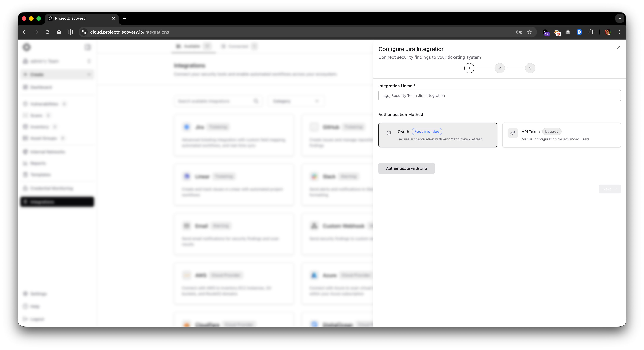The height and width of the screenshot is (350, 644).
Task: Reload the current page
Action: click(48, 32)
